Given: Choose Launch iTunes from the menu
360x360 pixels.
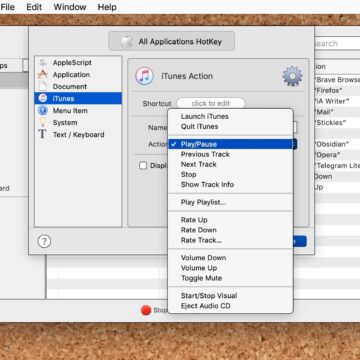Looking at the screenshot, I should [230, 116].
